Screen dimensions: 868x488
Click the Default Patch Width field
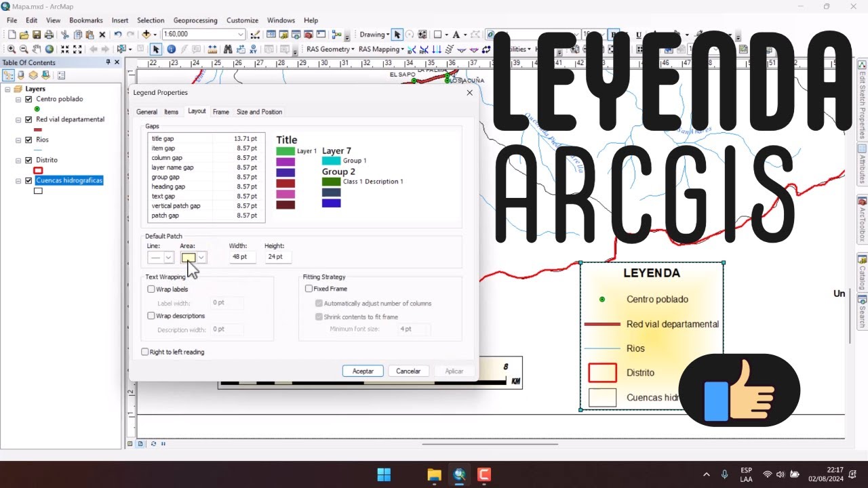pos(242,257)
